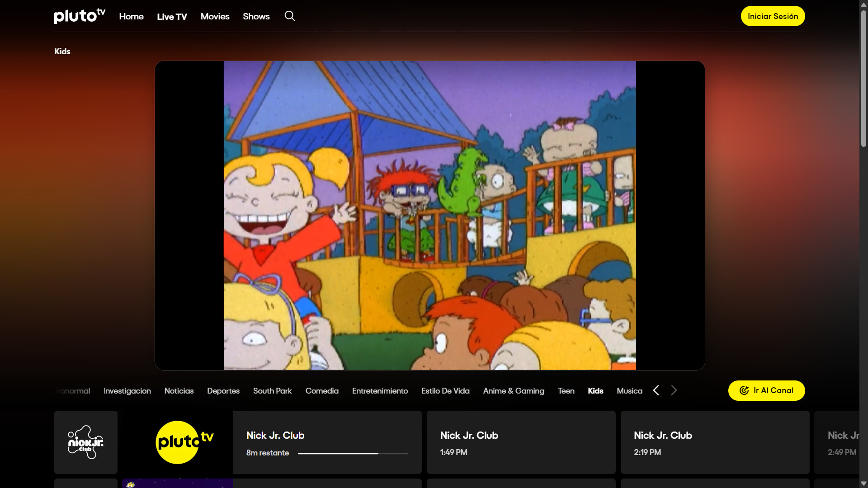Click the page vertical scrollbar

coord(863,79)
